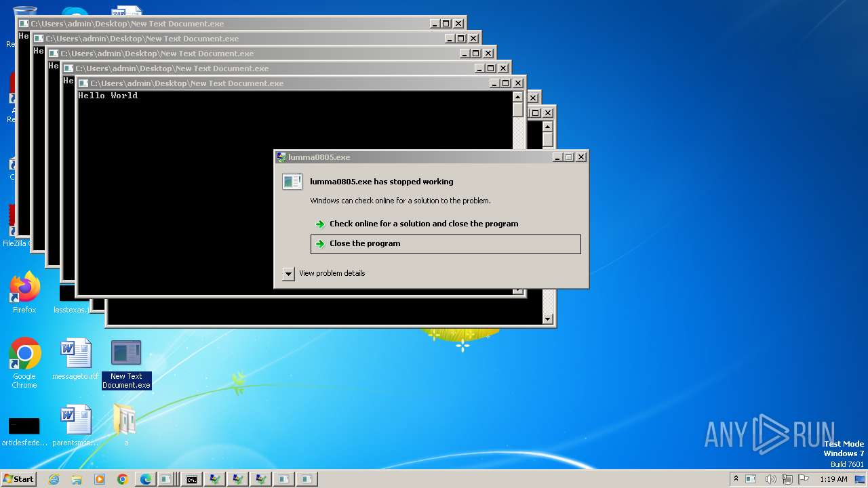Close the program in lumma0805.exe crash dialog
Screen dimensions: 868x488
pos(446,244)
